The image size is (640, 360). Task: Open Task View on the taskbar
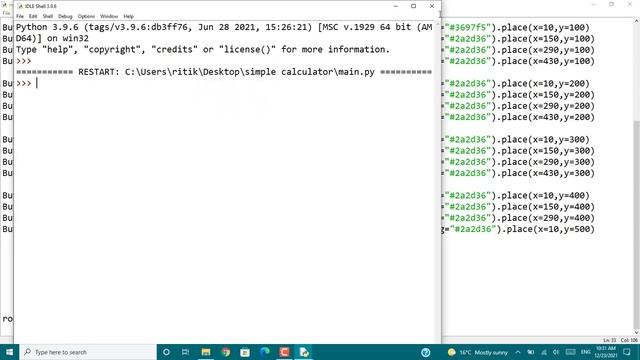185,352
